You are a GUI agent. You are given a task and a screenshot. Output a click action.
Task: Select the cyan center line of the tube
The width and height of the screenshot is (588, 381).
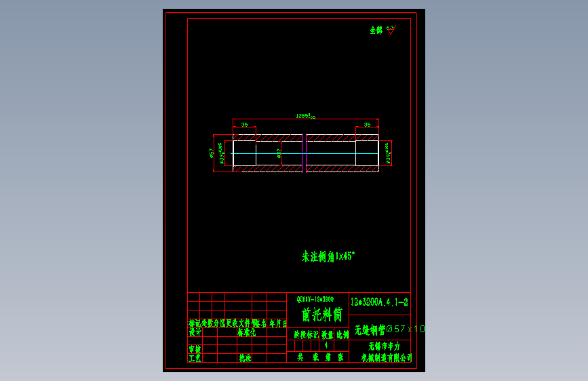coord(305,153)
